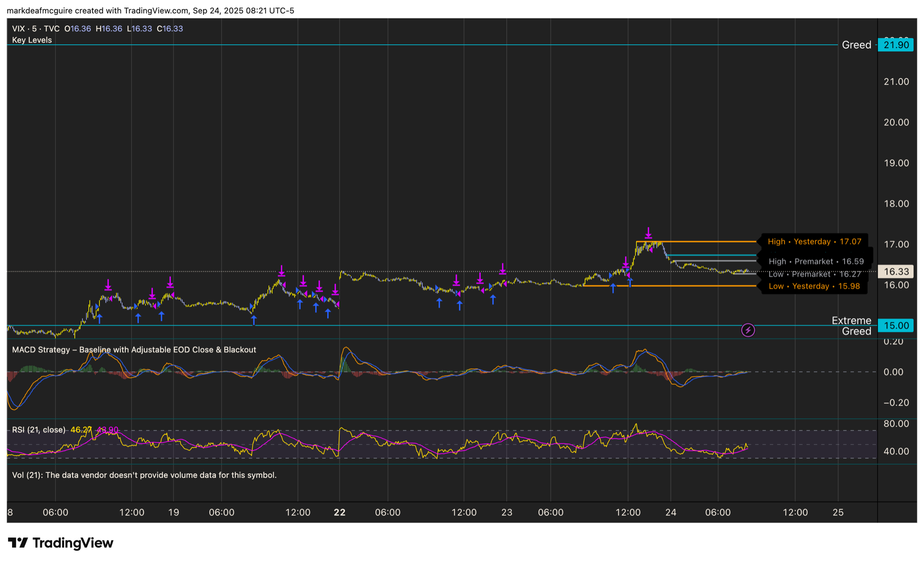Screen dimensions: 924x563
Task: Click the purple lightning instant trading icon
Action: pos(749,330)
